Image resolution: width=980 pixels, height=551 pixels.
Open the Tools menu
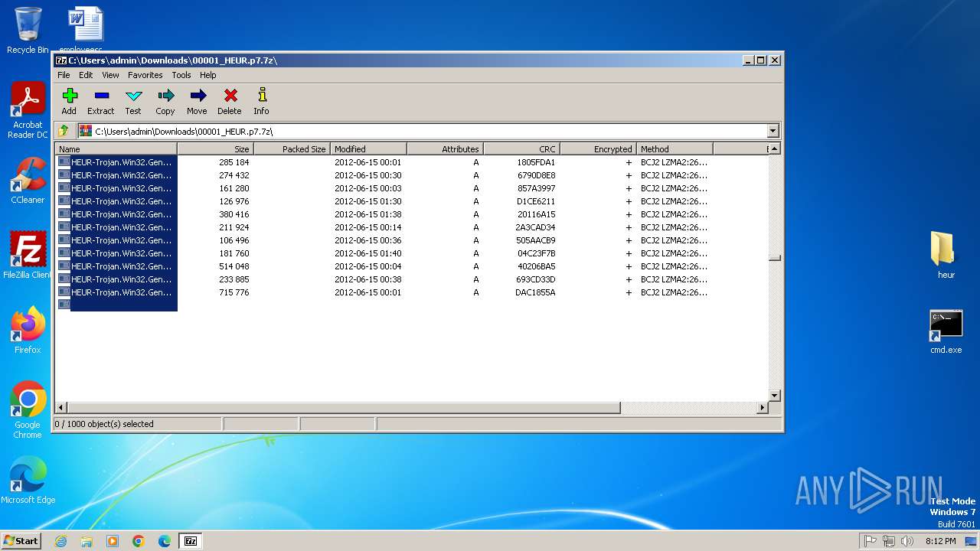click(x=181, y=75)
